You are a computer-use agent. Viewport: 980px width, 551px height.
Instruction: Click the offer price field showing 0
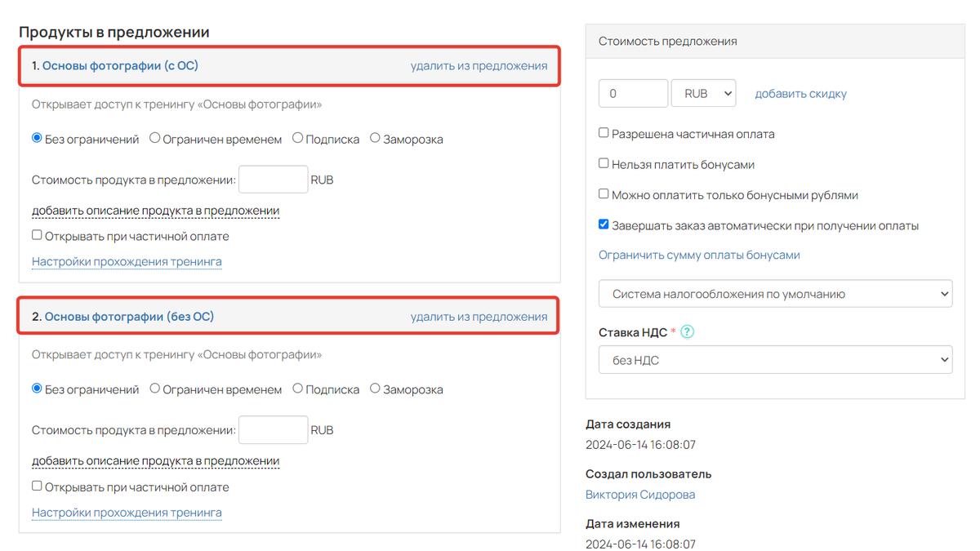pos(633,93)
